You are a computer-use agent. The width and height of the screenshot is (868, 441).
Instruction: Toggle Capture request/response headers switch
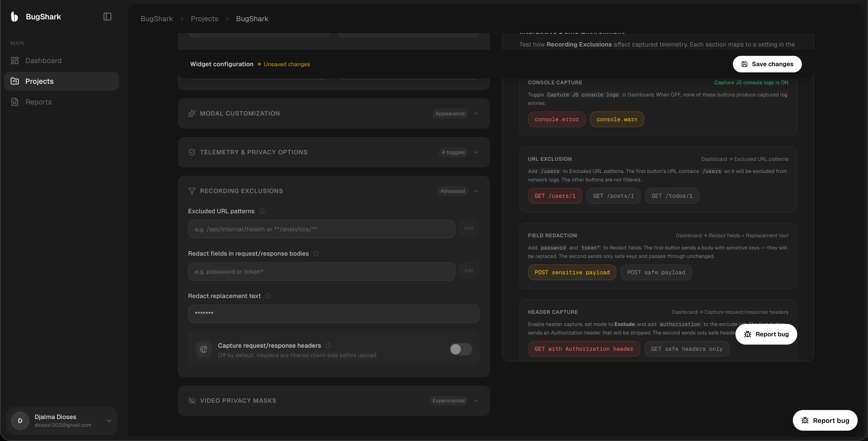point(461,349)
